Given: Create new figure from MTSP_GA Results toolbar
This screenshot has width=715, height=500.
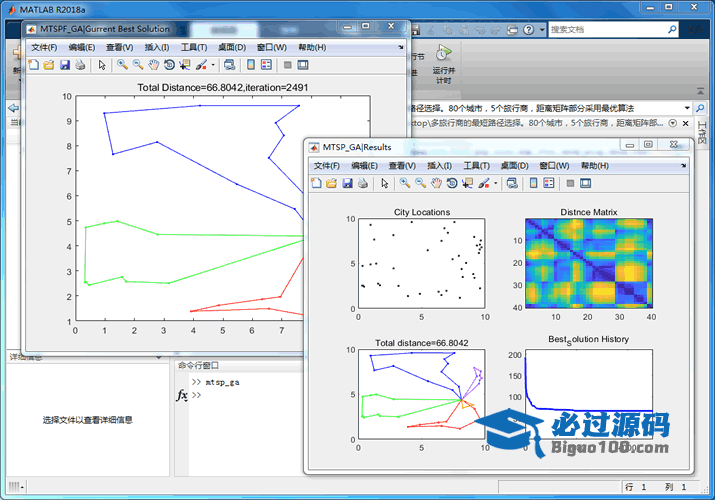Looking at the screenshot, I should pos(316,183).
